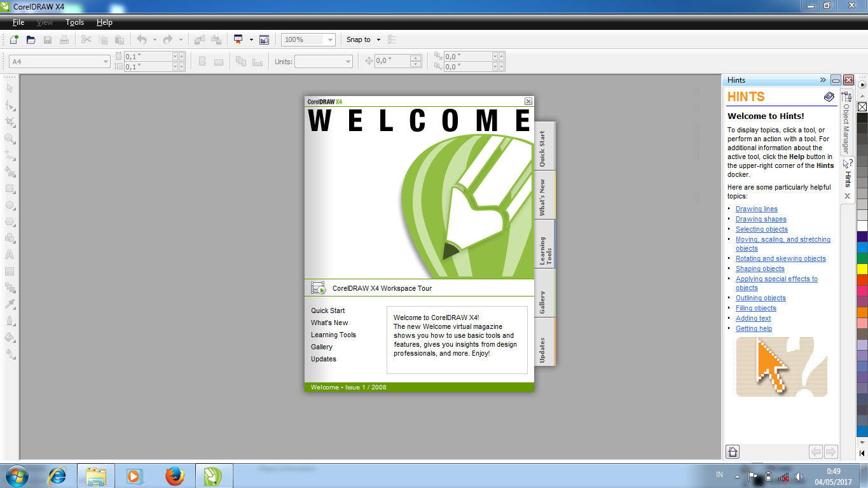Click the Undo arrow icon
Image resolution: width=868 pixels, height=488 pixels.
pos(142,39)
